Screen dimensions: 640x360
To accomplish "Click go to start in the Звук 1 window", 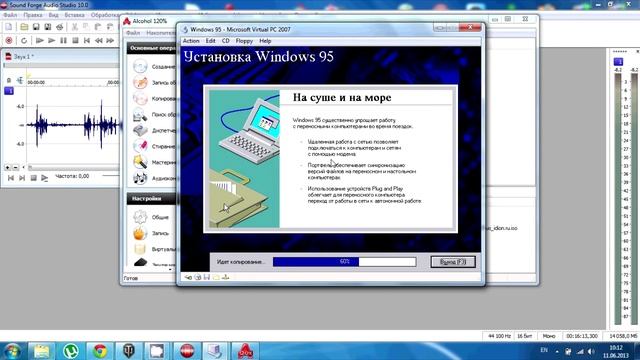I will [x=11, y=178].
